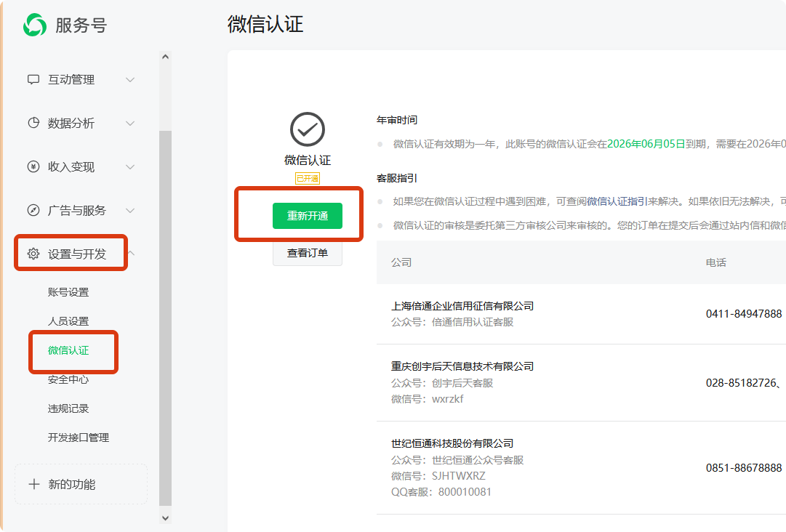Open 开发接口管理
This screenshot has height=532, width=786.
[x=79, y=438]
